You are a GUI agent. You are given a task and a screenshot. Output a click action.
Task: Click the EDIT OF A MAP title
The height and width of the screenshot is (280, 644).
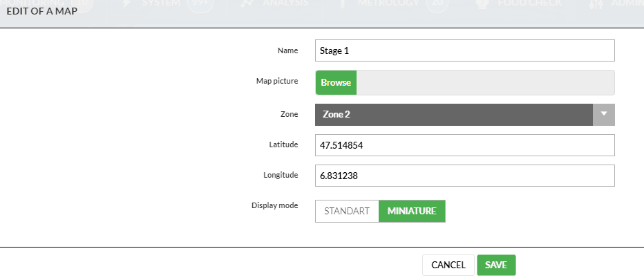(x=42, y=11)
